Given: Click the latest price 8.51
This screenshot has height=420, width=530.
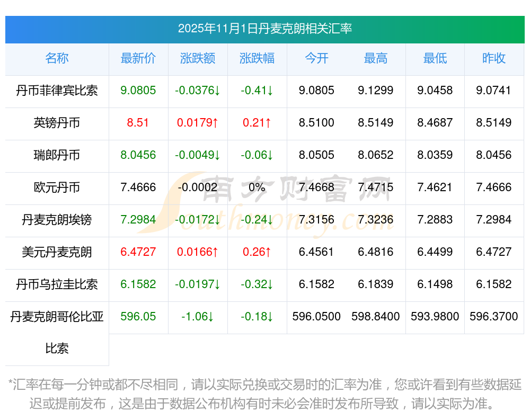Looking at the screenshot, I should click(138, 122).
